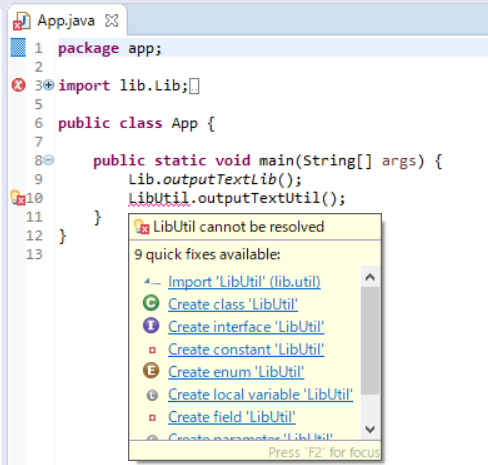The height and width of the screenshot is (465, 488).
Task: Click the gray local variable L icon
Action: click(x=152, y=395)
